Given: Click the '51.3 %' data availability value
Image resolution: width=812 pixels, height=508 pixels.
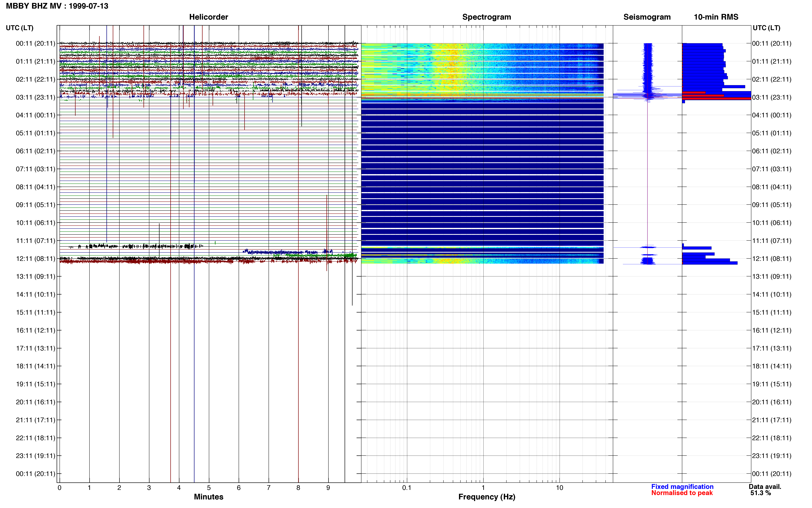Looking at the screenshot, I should [x=761, y=493].
